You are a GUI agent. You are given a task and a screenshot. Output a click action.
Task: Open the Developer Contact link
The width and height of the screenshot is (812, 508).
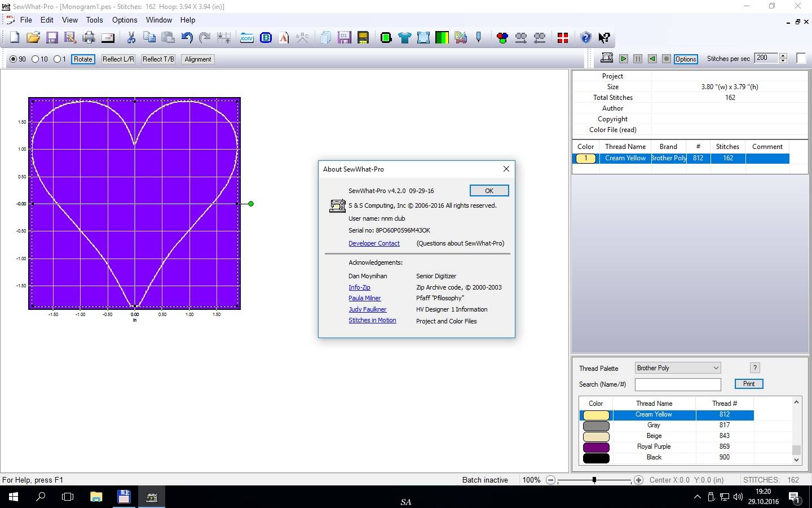pyautogui.click(x=374, y=243)
